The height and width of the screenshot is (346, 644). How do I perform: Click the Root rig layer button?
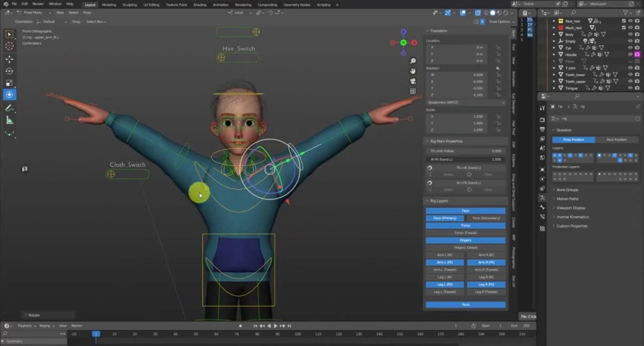pyautogui.click(x=466, y=305)
